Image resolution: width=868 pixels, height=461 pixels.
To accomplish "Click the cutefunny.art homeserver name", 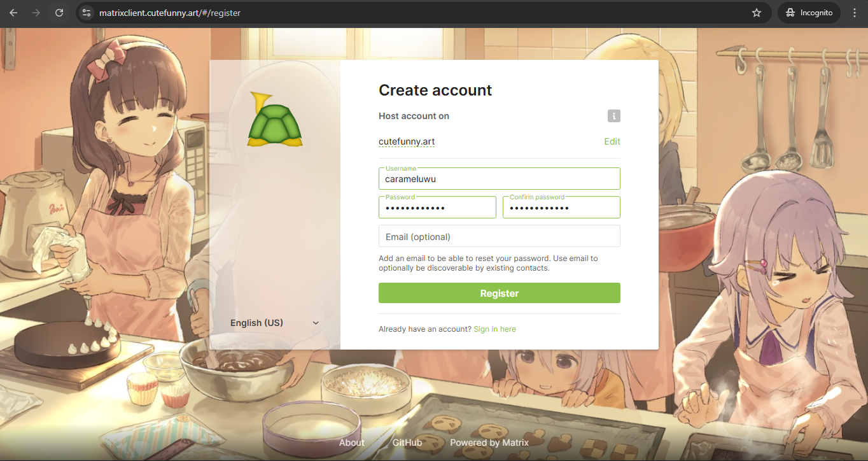I will [407, 141].
